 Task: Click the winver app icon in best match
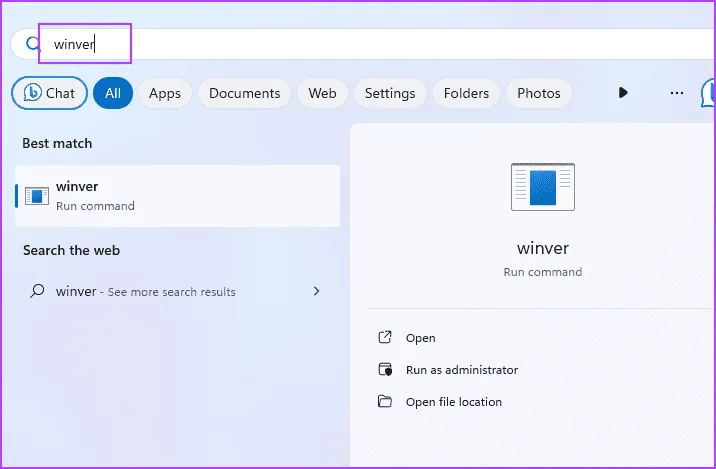pyautogui.click(x=37, y=196)
